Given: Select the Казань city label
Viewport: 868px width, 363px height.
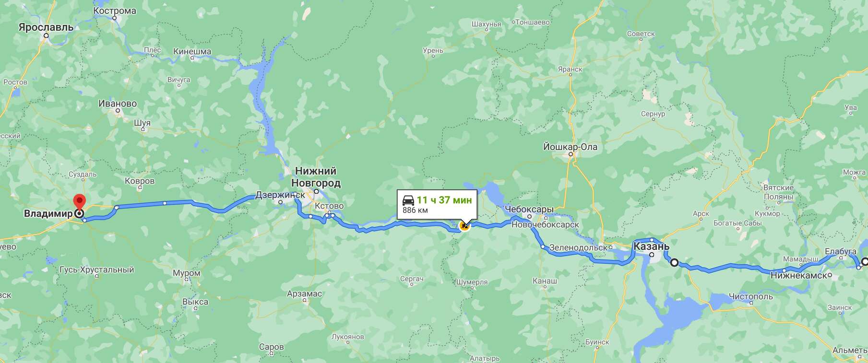Looking at the screenshot, I should pyautogui.click(x=651, y=246).
